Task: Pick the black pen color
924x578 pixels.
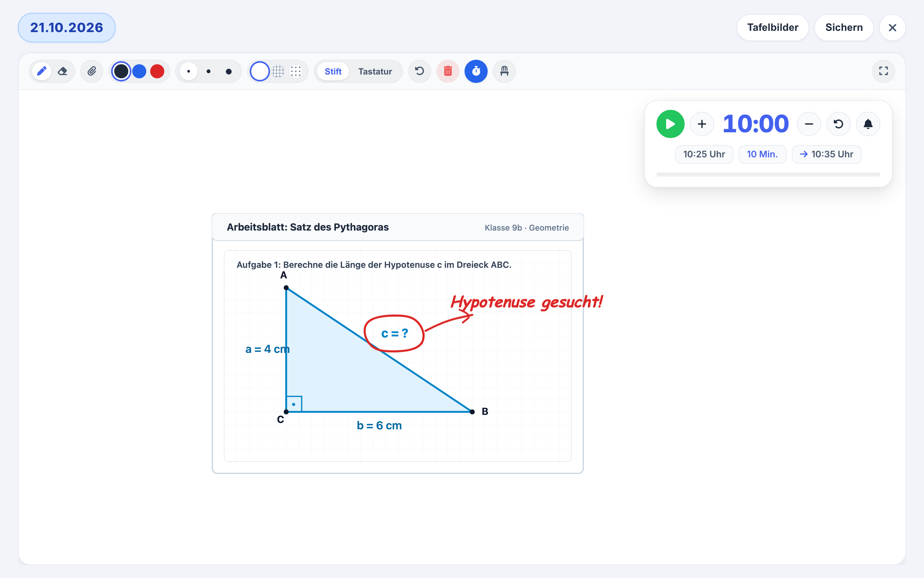Action: click(121, 71)
